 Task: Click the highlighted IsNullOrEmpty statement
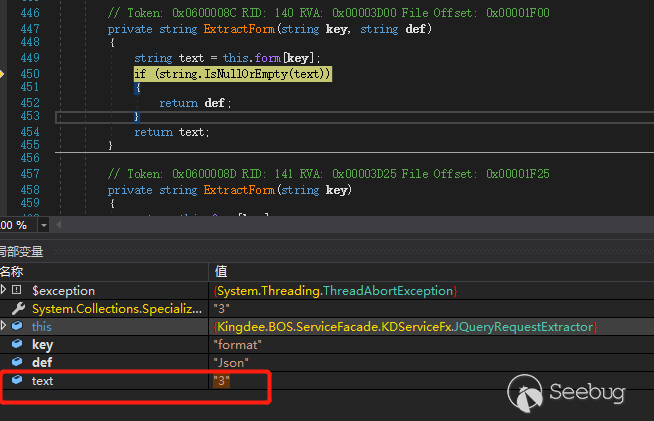tap(233, 74)
